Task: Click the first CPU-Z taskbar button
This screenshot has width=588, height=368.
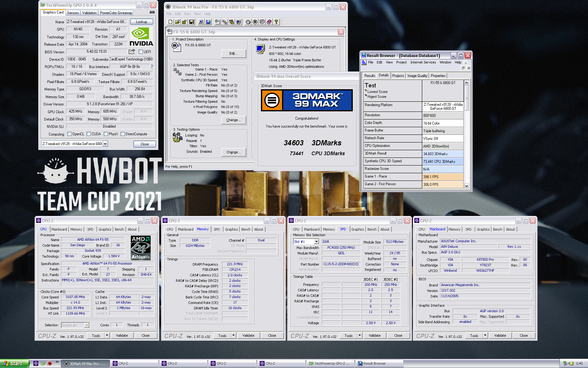Action: pyautogui.click(x=134, y=363)
